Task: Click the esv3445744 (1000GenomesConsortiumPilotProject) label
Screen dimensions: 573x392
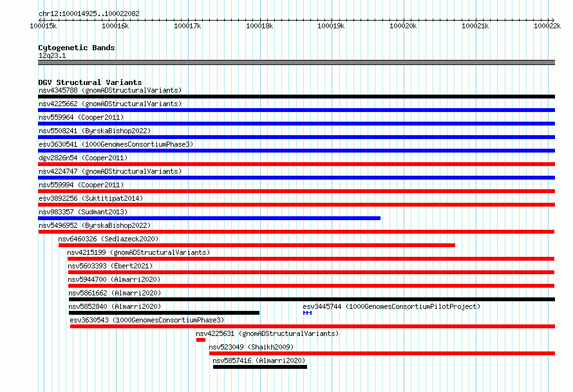Action: click(391, 306)
